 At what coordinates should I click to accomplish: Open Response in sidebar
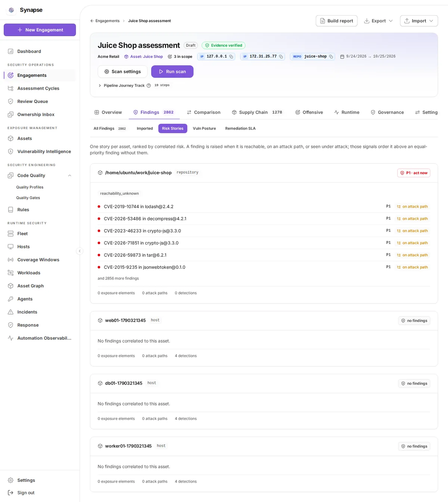pyautogui.click(x=40, y=325)
